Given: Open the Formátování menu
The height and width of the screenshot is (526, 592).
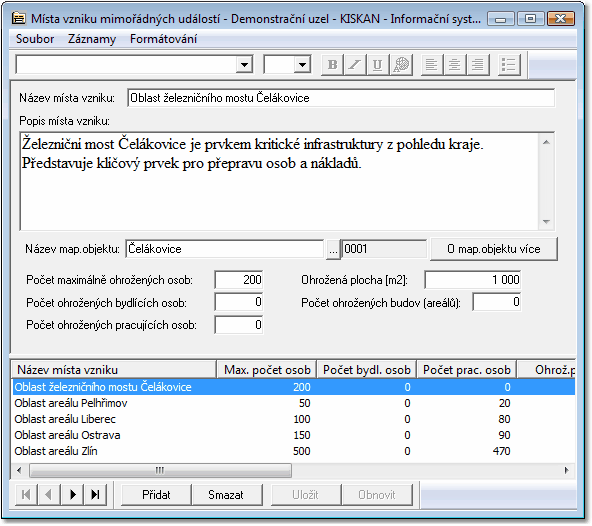Looking at the screenshot, I should point(163,39).
